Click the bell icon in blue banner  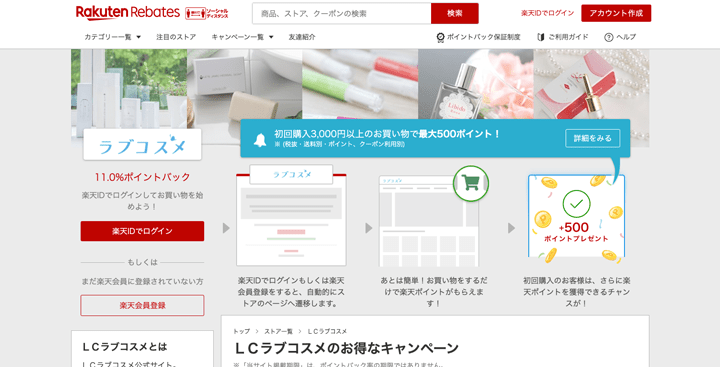[x=260, y=140]
